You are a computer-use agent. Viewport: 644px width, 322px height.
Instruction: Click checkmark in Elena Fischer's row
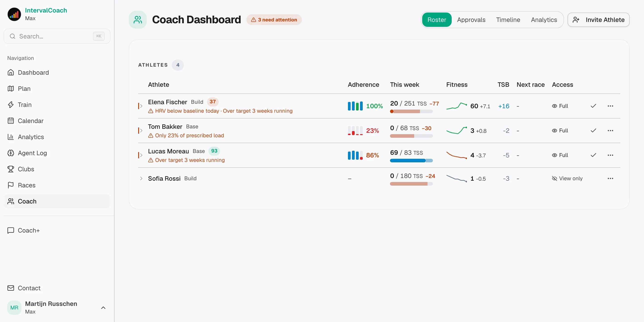593,106
